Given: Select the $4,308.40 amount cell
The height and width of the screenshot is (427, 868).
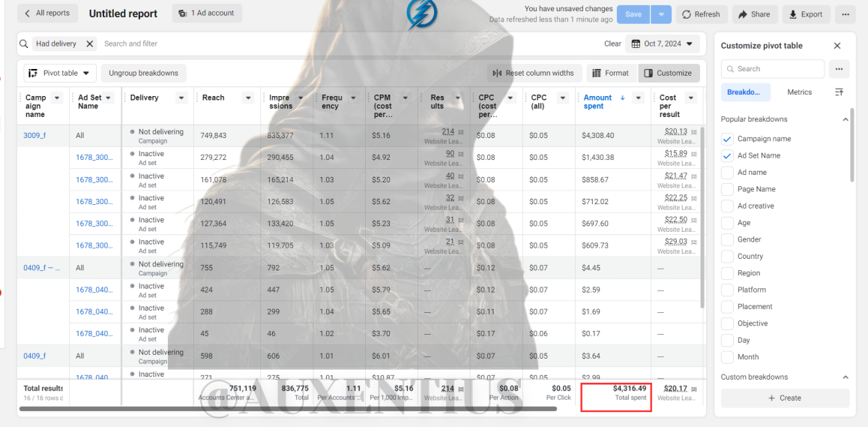Looking at the screenshot, I should click(x=613, y=135).
